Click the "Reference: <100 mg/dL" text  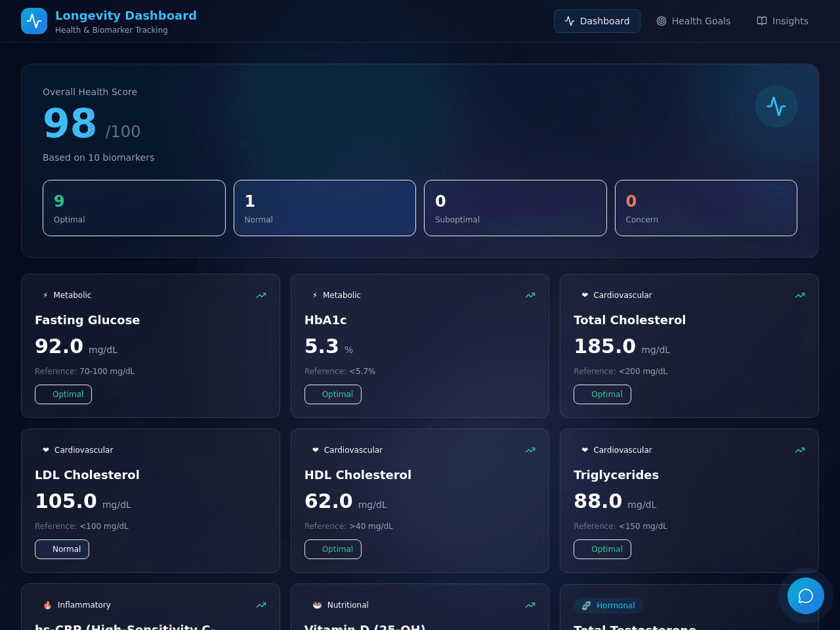click(81, 526)
